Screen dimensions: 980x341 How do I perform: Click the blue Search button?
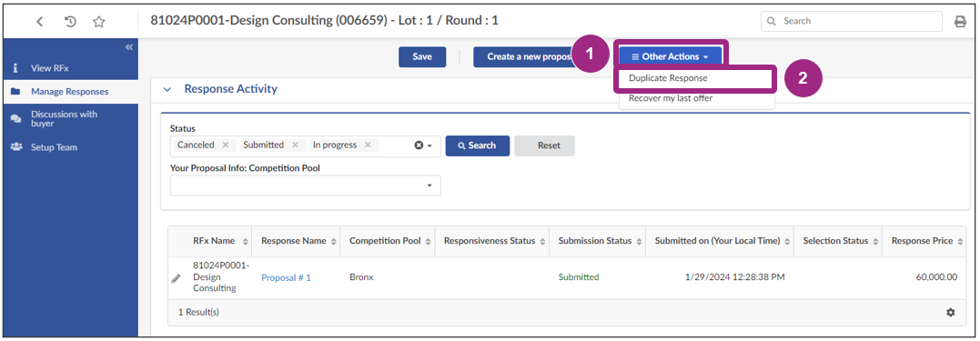(477, 145)
